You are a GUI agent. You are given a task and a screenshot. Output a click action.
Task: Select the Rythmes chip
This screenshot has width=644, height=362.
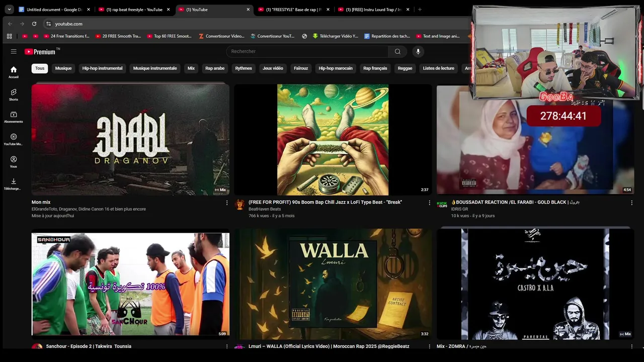click(244, 68)
